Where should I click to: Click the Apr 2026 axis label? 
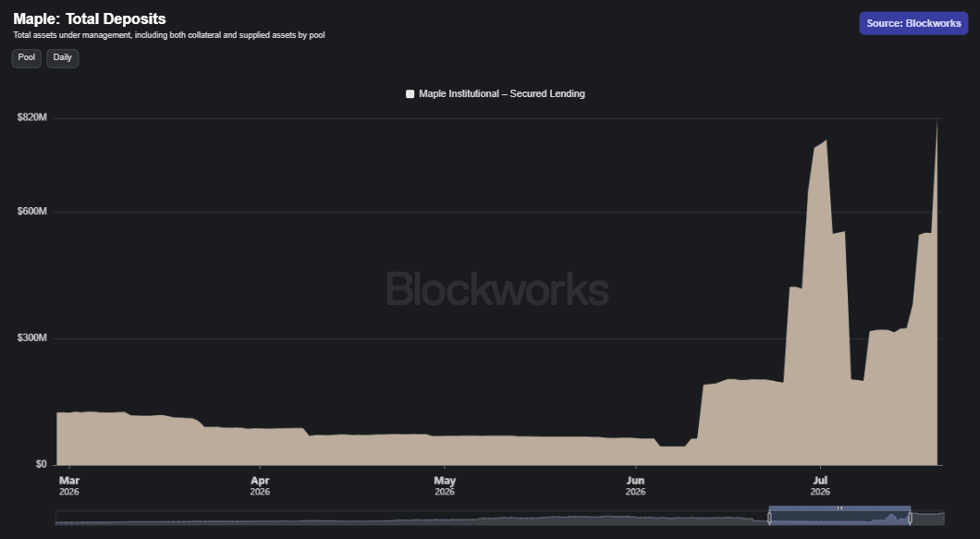pos(260,486)
